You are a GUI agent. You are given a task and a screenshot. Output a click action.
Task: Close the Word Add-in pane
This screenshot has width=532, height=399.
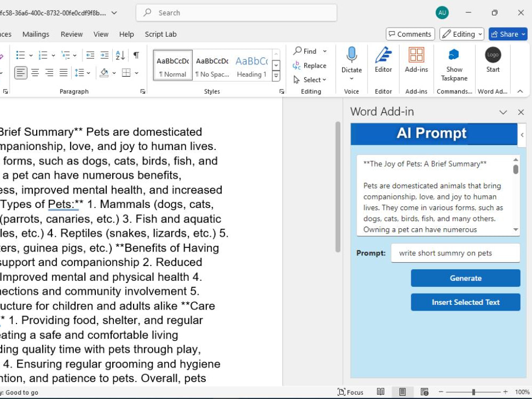(x=521, y=112)
